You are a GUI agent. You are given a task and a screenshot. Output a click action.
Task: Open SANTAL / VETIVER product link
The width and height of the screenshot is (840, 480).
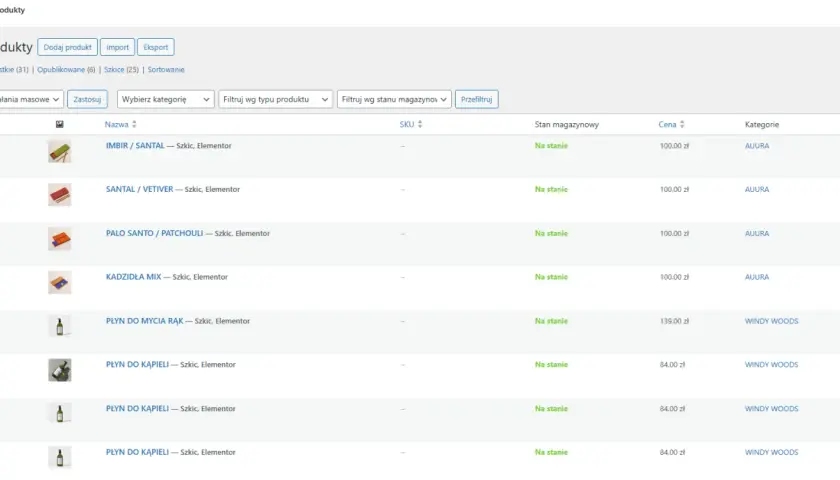coord(139,189)
